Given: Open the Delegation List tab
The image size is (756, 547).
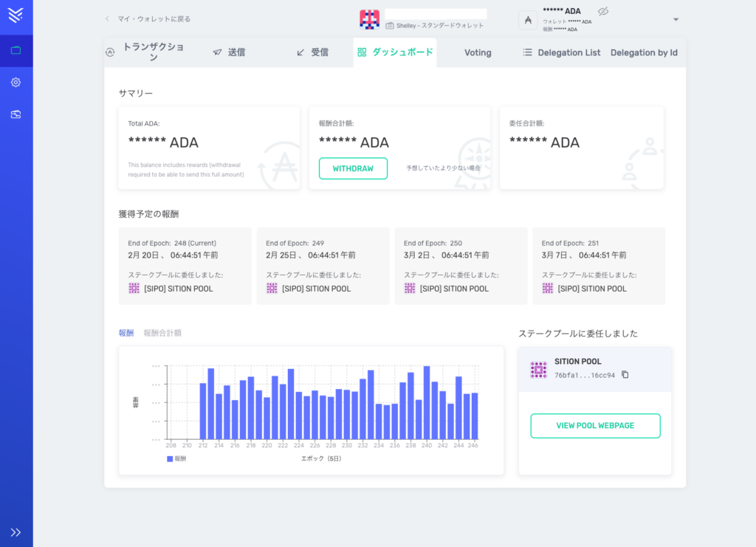Looking at the screenshot, I should pyautogui.click(x=561, y=53).
